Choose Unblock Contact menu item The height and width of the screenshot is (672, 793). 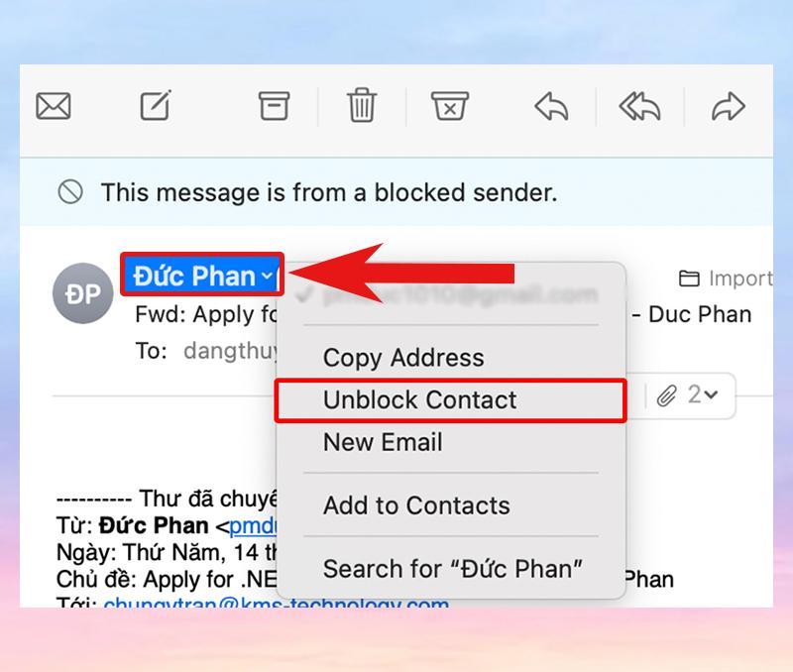point(420,400)
